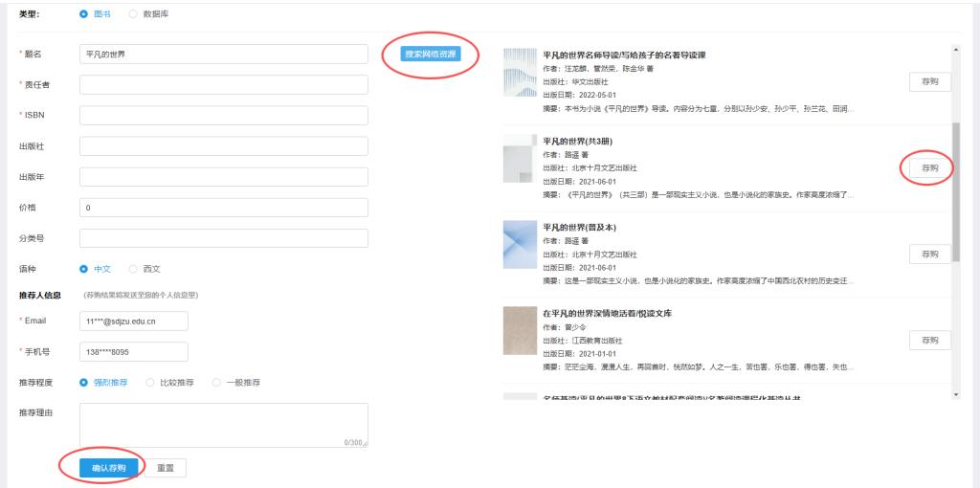Select the 数据库 type radio button
The image size is (980, 488).
(x=133, y=14)
